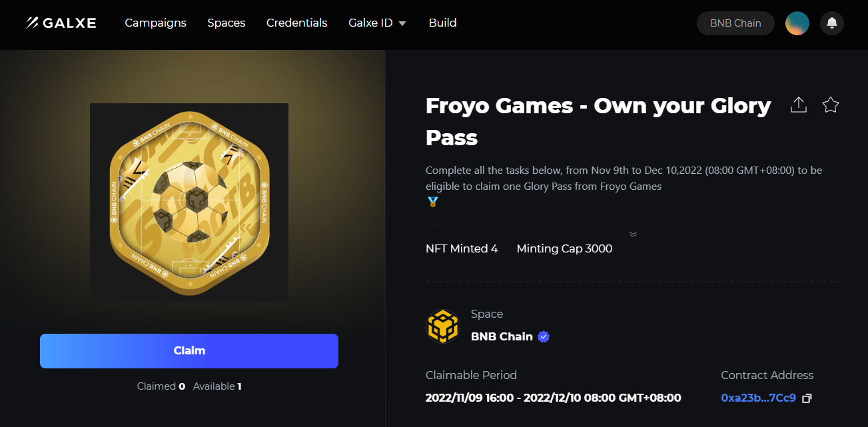Share this campaign via share icon
Screen dimensions: 868x427
tap(798, 105)
